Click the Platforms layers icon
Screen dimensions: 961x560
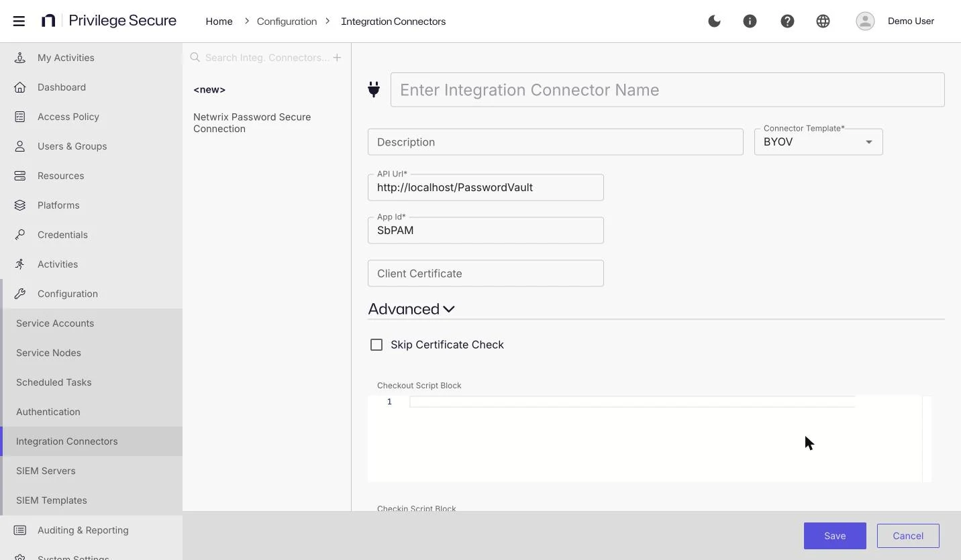(x=20, y=205)
